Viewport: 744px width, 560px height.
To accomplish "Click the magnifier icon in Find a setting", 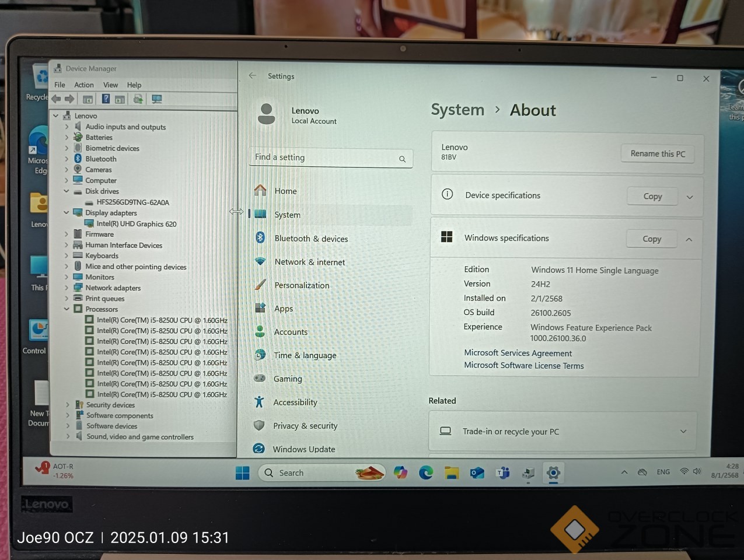I will tap(402, 159).
